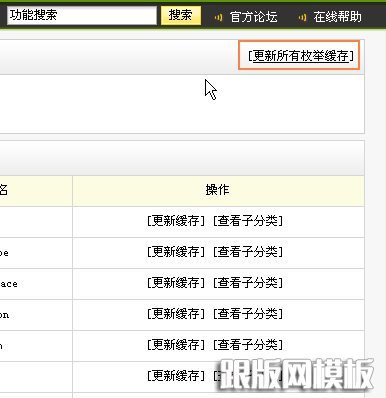The height and width of the screenshot is (398, 386).
Task: Click 更新缓存 in the row ending with 'on'
Action: pos(176,314)
